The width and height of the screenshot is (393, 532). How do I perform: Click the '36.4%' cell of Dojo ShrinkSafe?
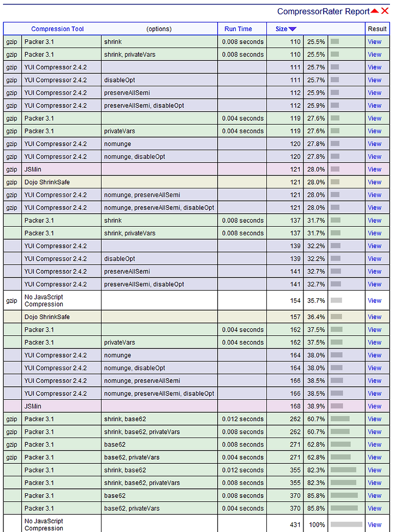click(x=316, y=317)
